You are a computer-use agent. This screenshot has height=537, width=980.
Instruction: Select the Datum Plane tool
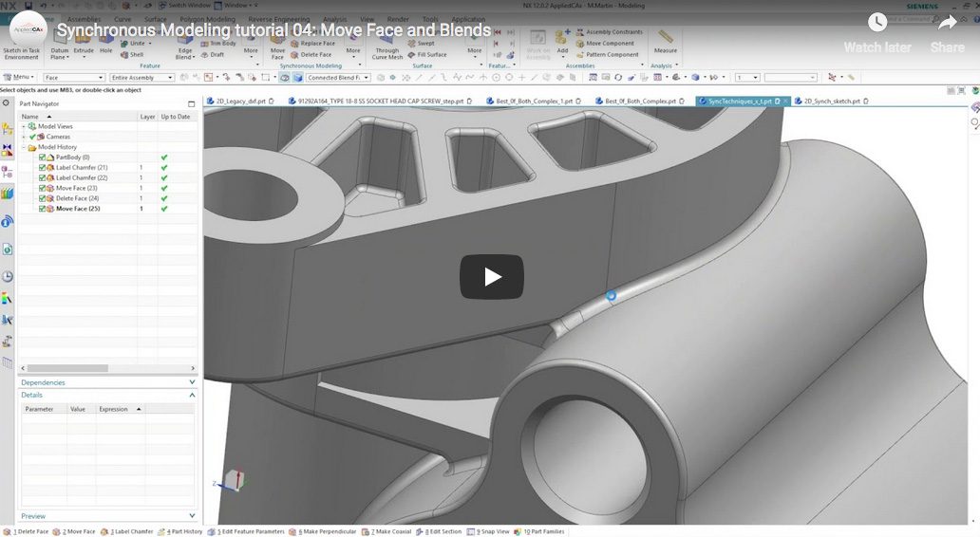(60, 46)
